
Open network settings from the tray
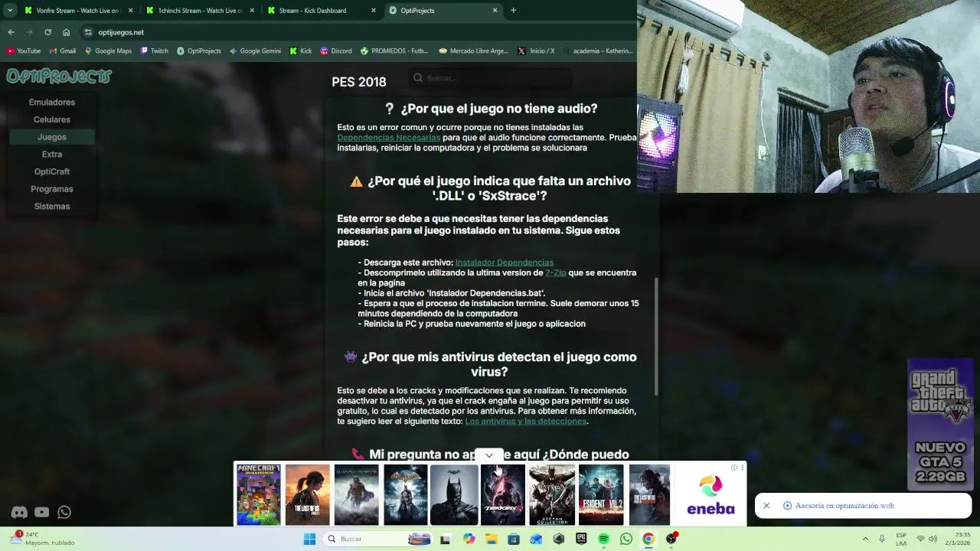[x=920, y=539]
